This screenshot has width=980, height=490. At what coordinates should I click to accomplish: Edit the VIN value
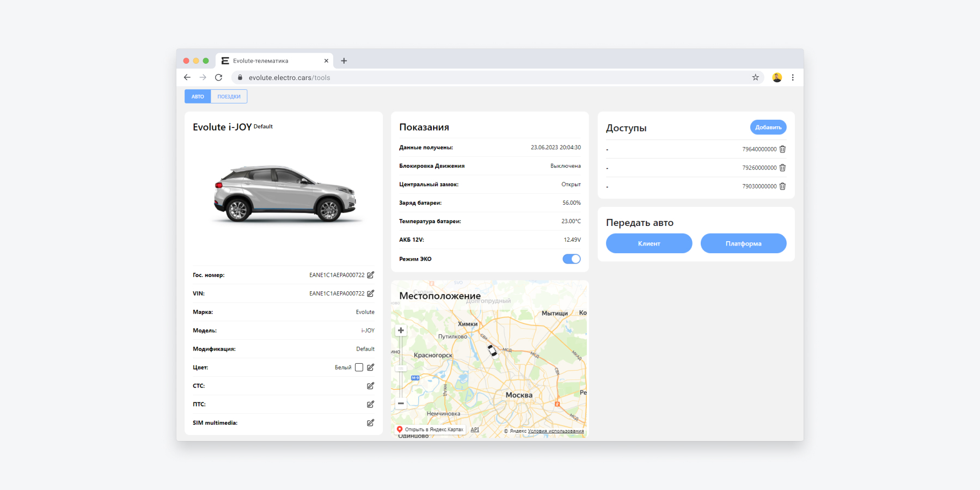[371, 293]
